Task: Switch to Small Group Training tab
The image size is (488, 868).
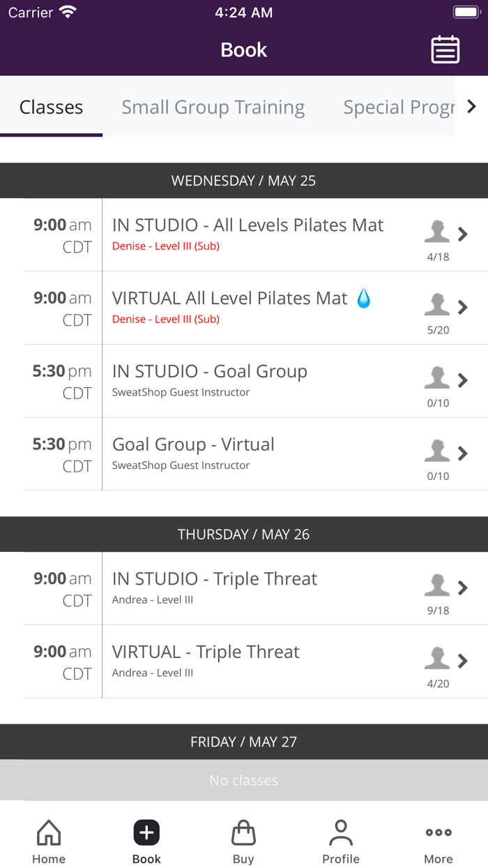Action: 213,107
